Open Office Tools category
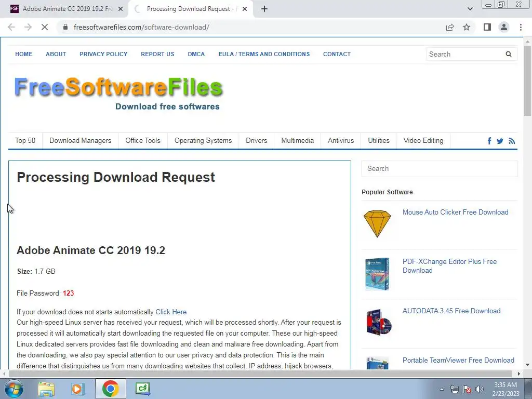Screen dimensions: 532x399 (x=143, y=140)
